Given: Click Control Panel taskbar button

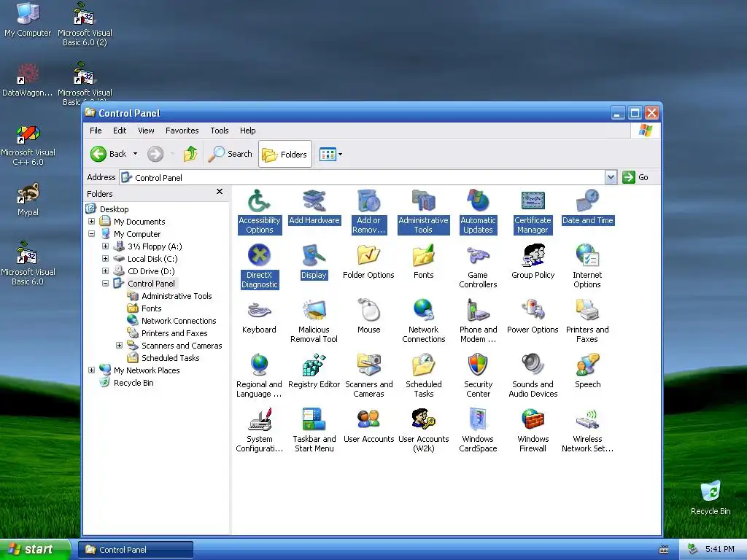Looking at the screenshot, I should pyautogui.click(x=136, y=550).
